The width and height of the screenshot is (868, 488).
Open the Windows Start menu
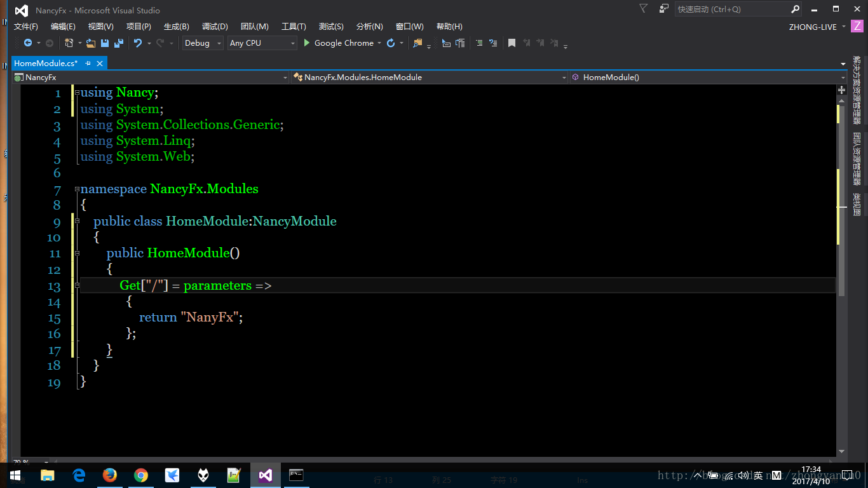(15, 475)
